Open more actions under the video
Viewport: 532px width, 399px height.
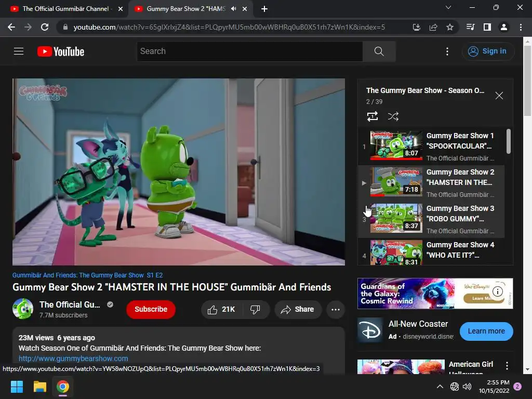tap(336, 310)
